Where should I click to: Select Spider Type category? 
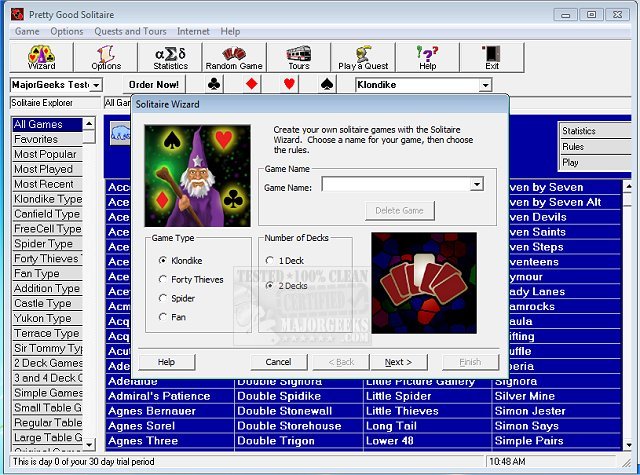point(47,244)
